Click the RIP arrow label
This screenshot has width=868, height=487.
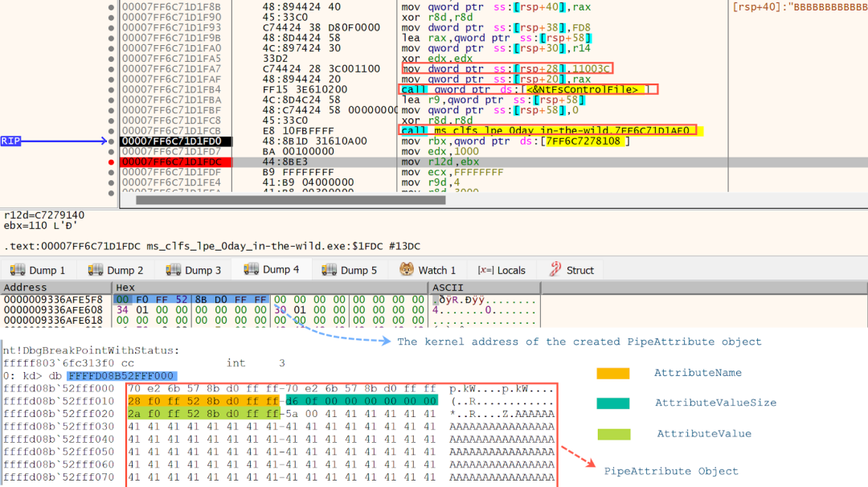[x=11, y=141]
